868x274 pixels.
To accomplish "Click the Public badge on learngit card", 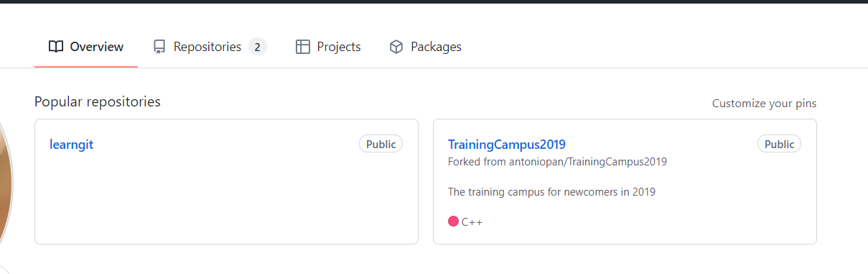I will 381,144.
